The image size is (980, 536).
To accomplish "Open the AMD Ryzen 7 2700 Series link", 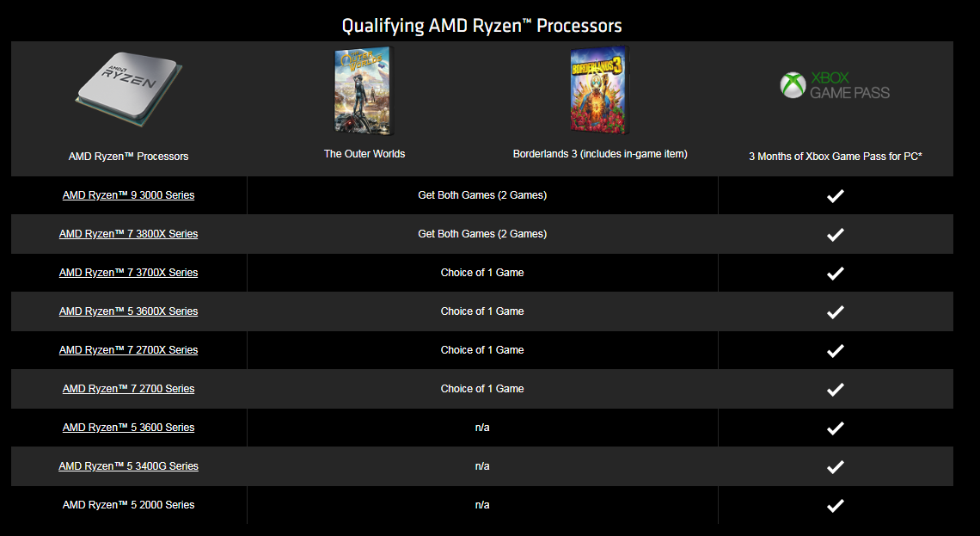I will coord(128,389).
